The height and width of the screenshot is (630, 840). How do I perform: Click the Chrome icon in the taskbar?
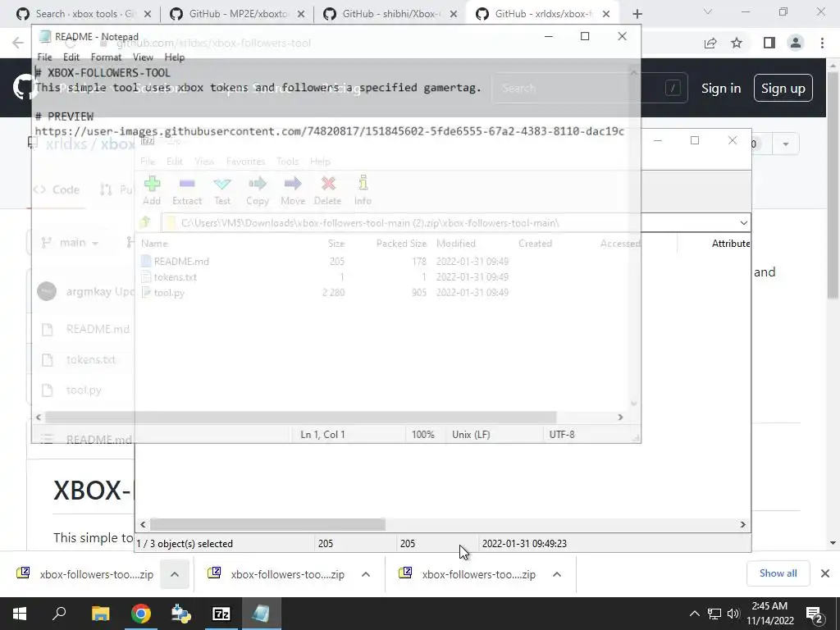(141, 614)
